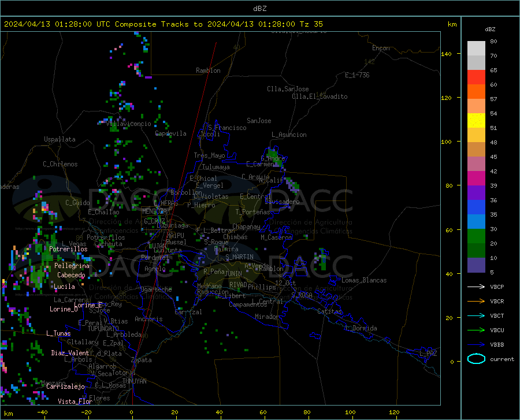Click the Divisadero location label
The image size is (520, 420).
coord(282,202)
